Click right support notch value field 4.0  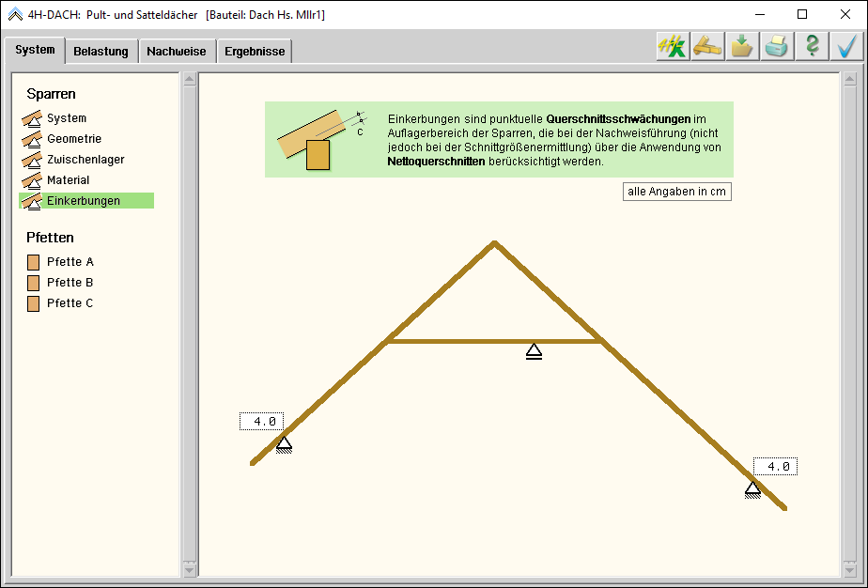(776, 467)
